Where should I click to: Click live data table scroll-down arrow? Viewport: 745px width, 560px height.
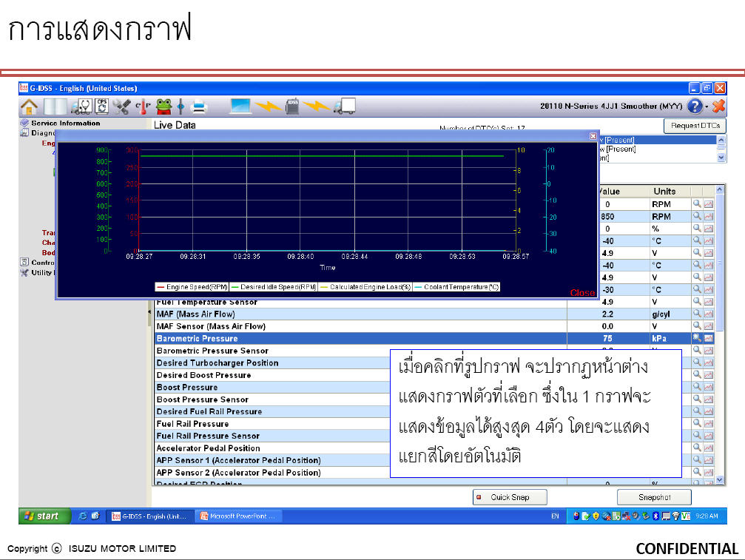(719, 480)
